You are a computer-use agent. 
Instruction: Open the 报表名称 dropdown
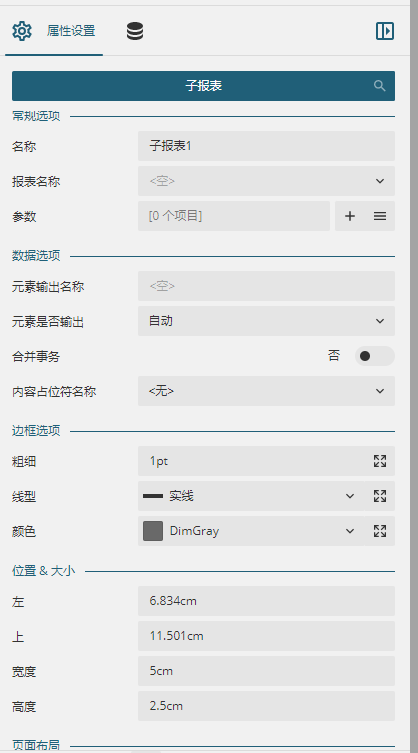pyautogui.click(x=266, y=181)
